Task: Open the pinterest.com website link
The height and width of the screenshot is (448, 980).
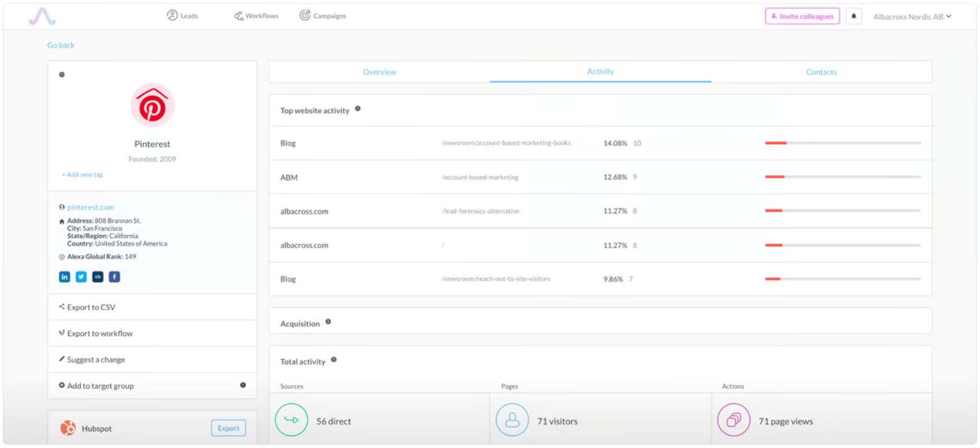Action: [x=90, y=207]
